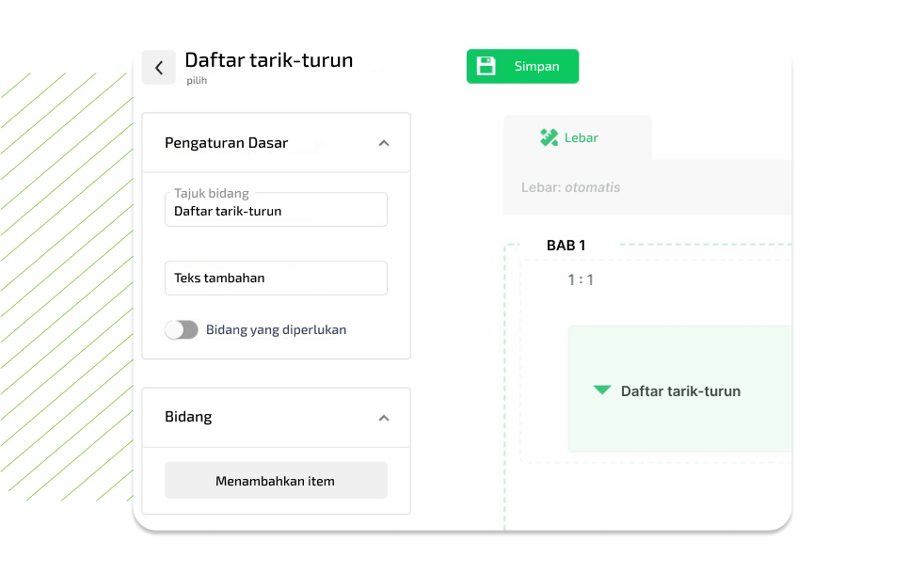This screenshot has width=924, height=574.
Task: Click the "Lebar: otomatis" width setting
Action: tap(570, 187)
